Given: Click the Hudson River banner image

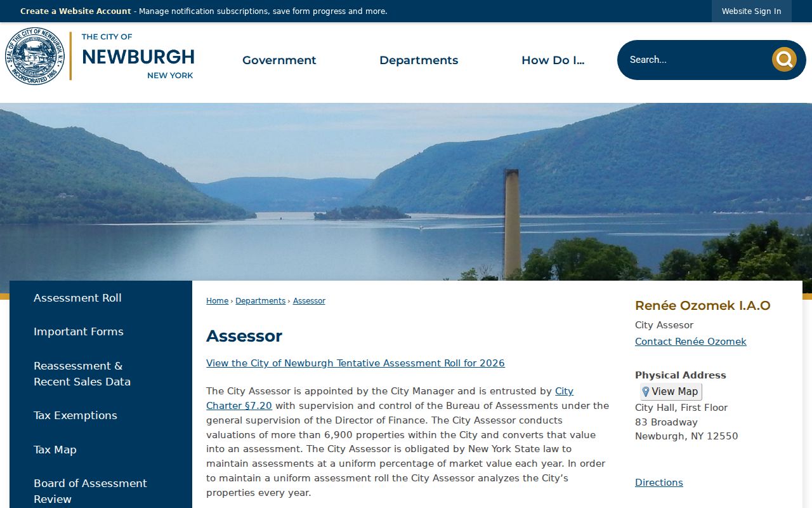Looking at the screenshot, I should coord(406,192).
